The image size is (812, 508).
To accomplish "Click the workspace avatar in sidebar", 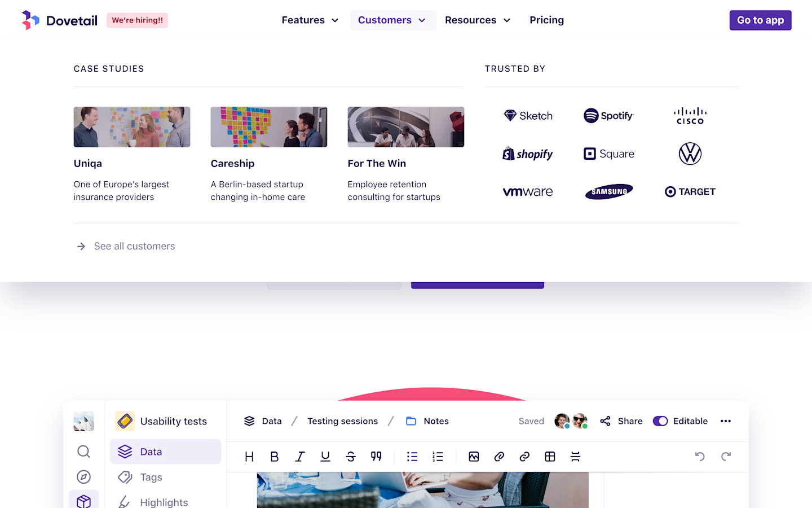I will tap(83, 421).
